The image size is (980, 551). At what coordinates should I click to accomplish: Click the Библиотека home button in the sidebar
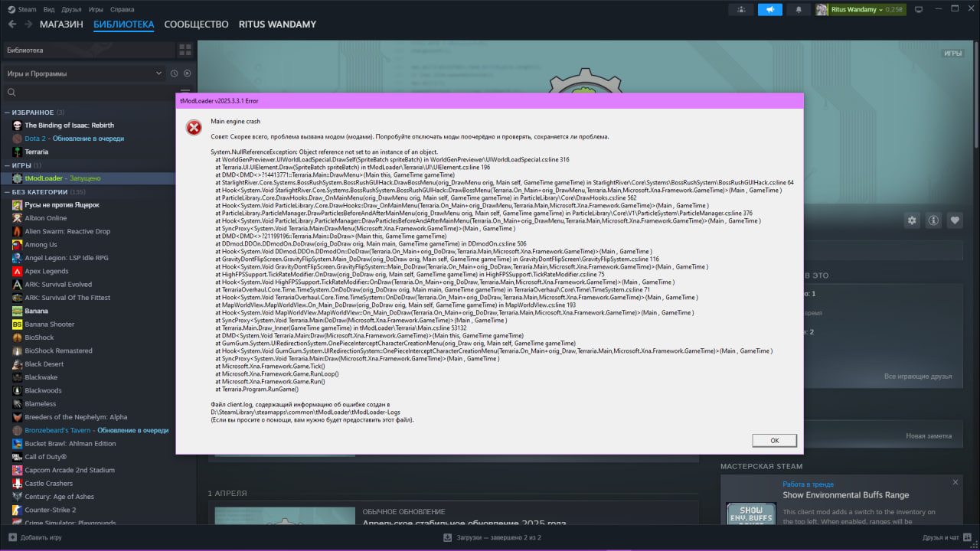coord(88,50)
